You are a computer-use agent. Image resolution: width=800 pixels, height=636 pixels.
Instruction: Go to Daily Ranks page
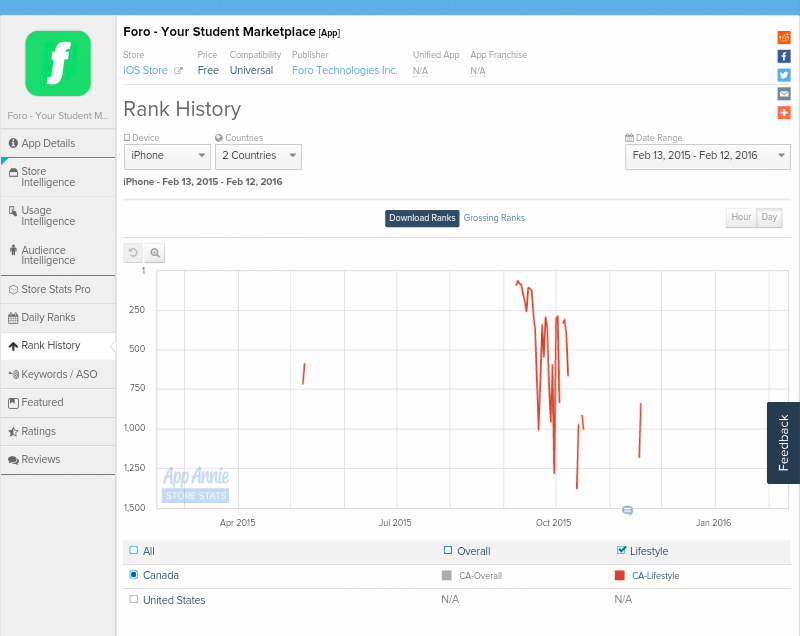click(58, 318)
